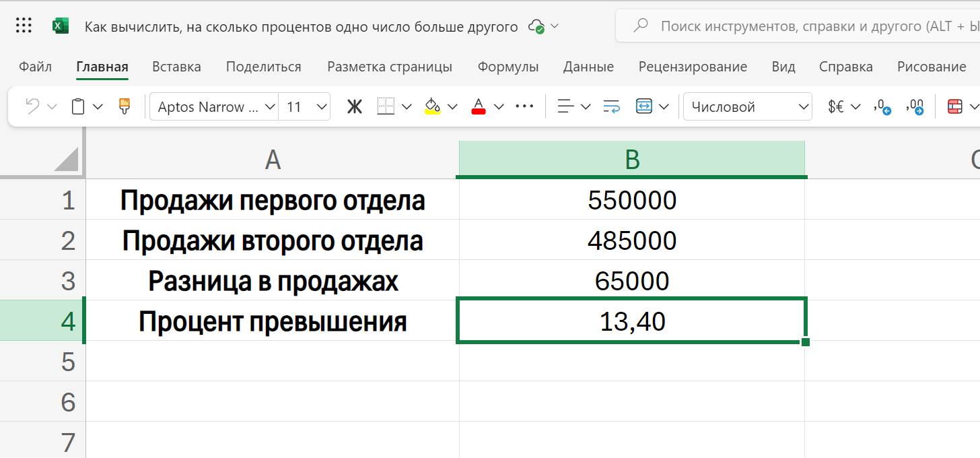
Task: Activate the Format Painter tool
Action: pos(125,106)
